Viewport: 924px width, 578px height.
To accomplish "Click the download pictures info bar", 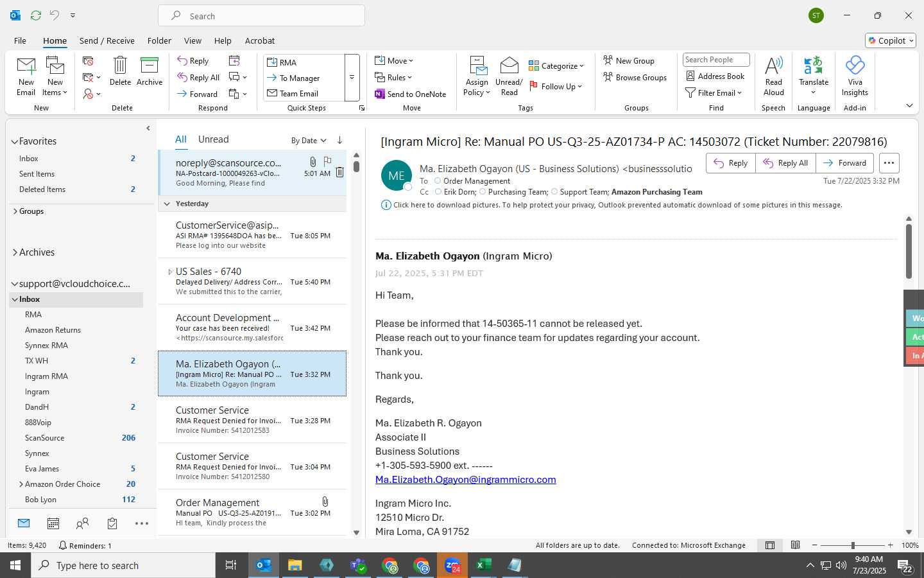I will coord(612,205).
